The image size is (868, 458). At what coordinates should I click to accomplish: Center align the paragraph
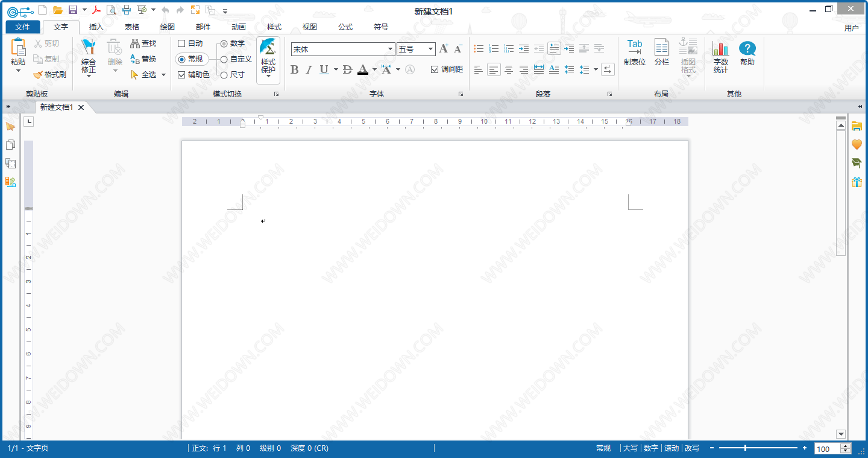coord(509,70)
